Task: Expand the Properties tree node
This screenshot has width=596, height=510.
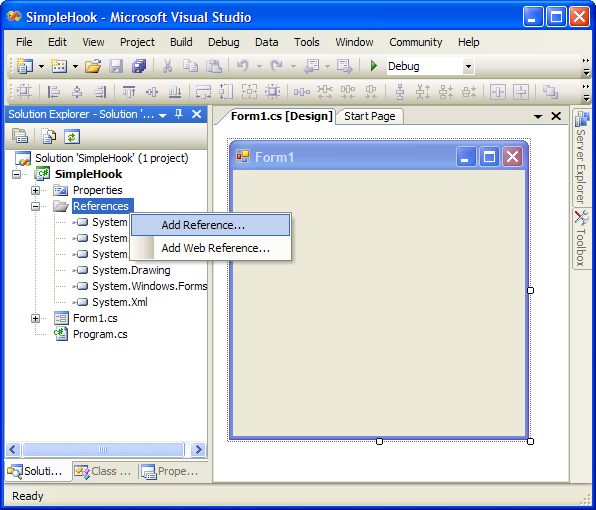Action: (x=35, y=190)
